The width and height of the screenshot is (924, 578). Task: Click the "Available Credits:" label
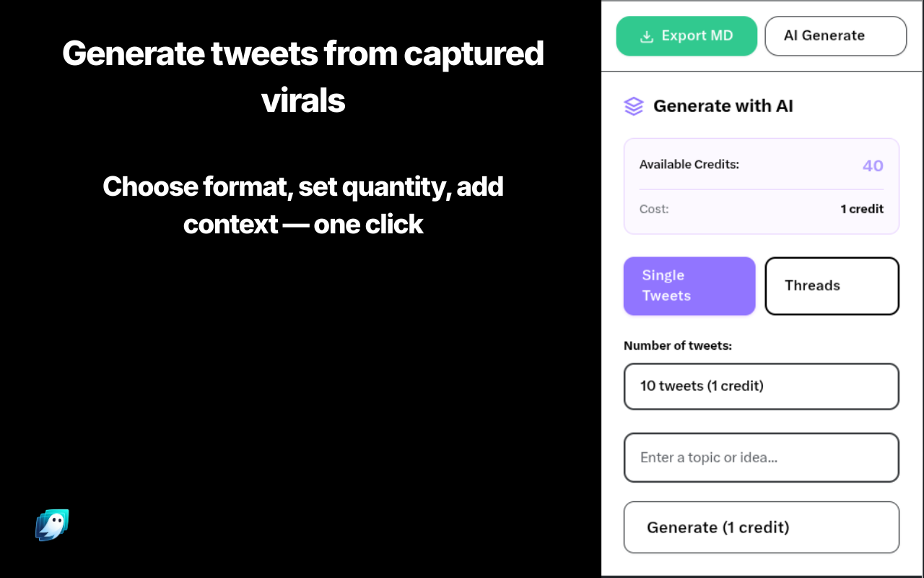(x=689, y=165)
